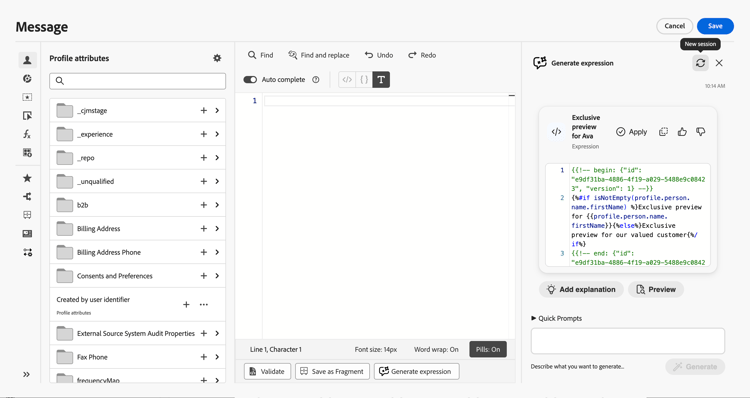This screenshot has width=750, height=398.
Task: Open the sliders-style icon at sidebar bottom group
Action: tap(27, 252)
